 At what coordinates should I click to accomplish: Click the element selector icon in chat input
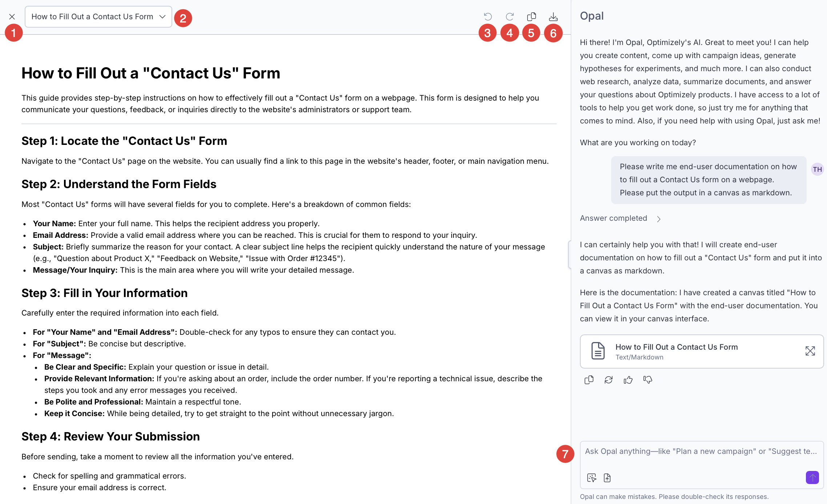592,478
